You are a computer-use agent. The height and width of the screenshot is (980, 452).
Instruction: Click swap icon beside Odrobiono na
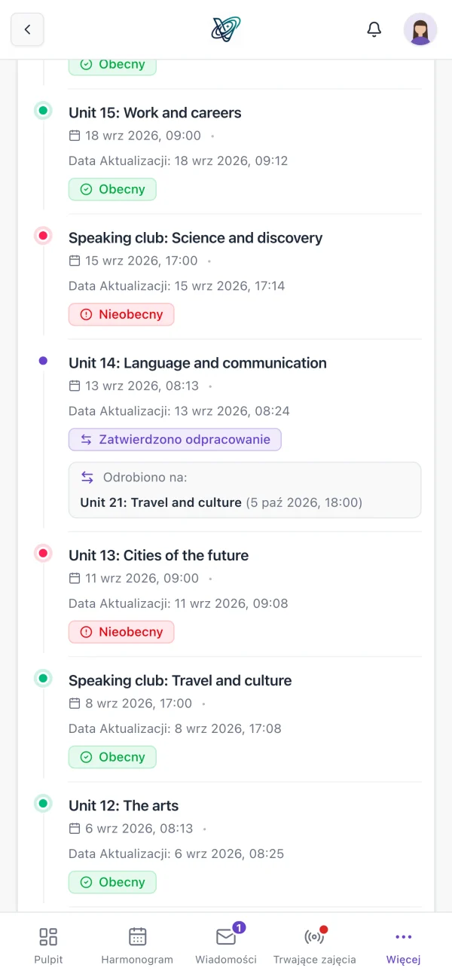pos(87,477)
